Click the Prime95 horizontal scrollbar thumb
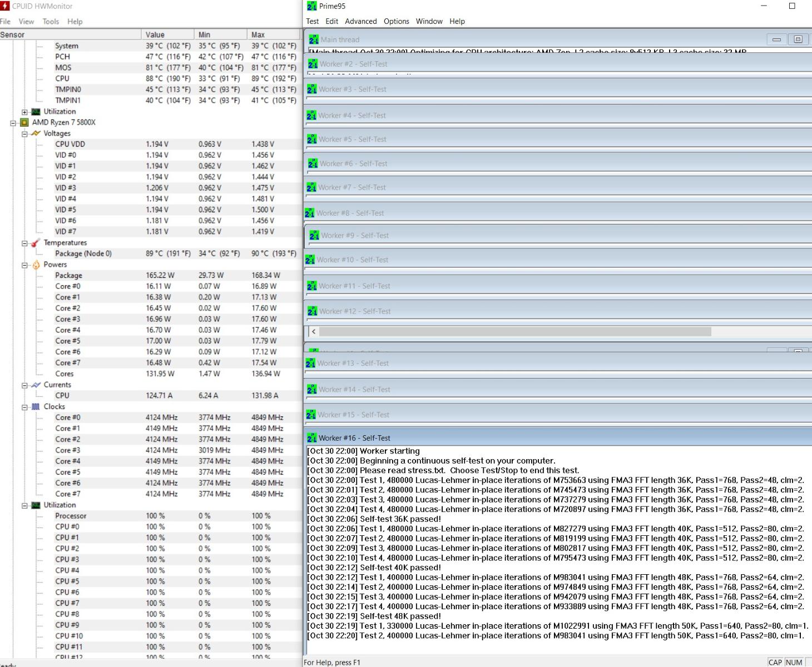812x667 pixels. click(515, 331)
